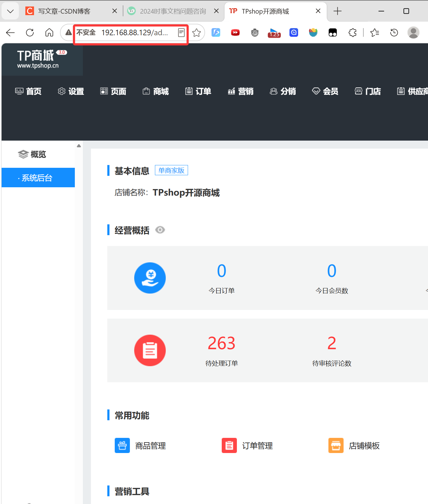Click the 常用功能 heading
The height and width of the screenshot is (504, 428).
[x=132, y=415]
